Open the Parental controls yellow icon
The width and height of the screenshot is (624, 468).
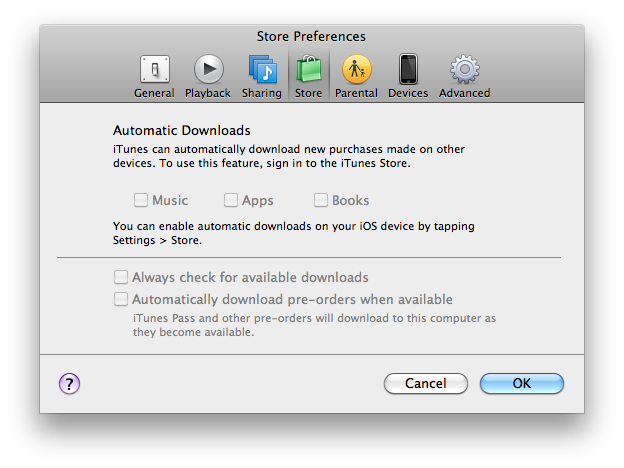[357, 69]
